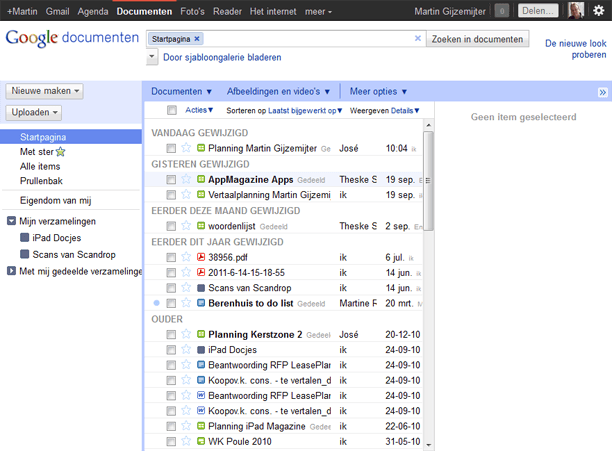Check the Planning Kerstzone 2 row checkbox
Image resolution: width=612 pixels, height=451 pixels.
171,334
